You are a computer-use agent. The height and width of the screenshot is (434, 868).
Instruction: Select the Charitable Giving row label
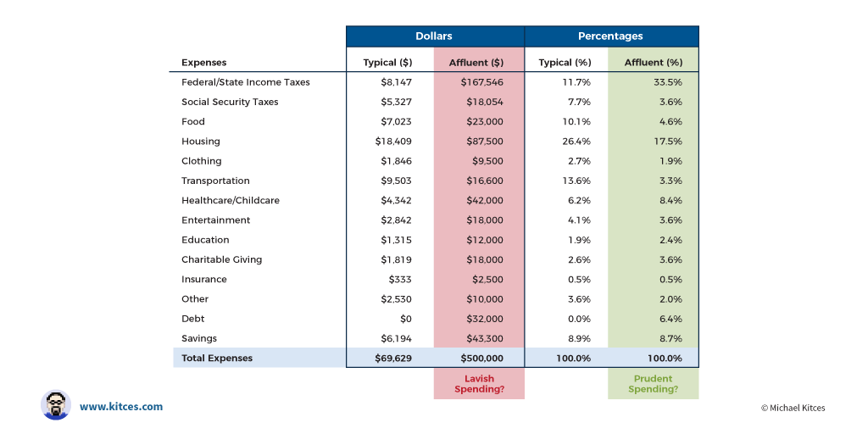[222, 259]
